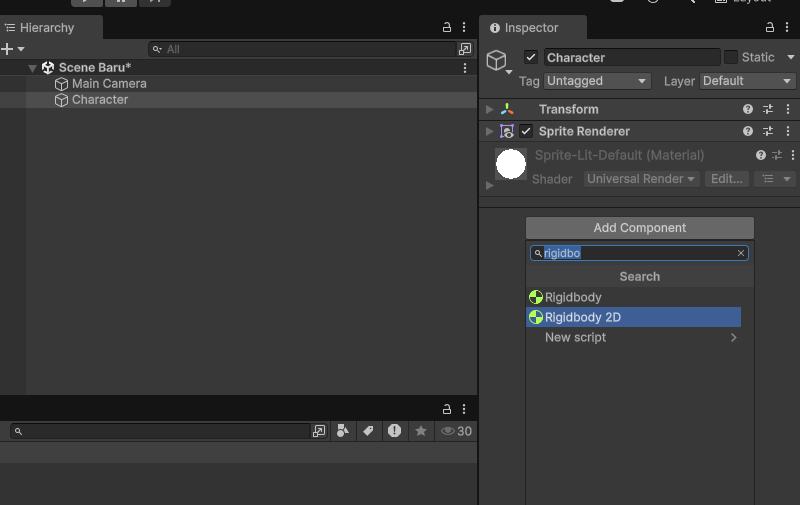Enable the Static checkbox
The height and width of the screenshot is (505, 800).
pos(731,57)
